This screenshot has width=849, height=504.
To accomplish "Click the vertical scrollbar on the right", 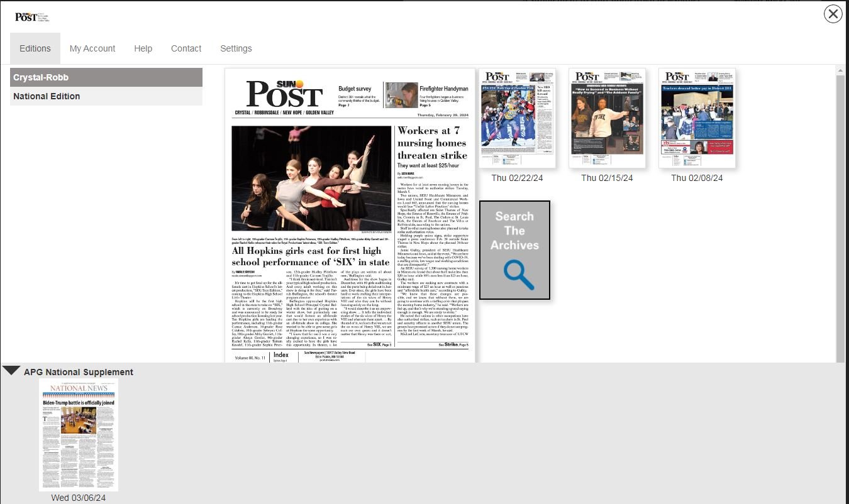I will [x=840, y=214].
